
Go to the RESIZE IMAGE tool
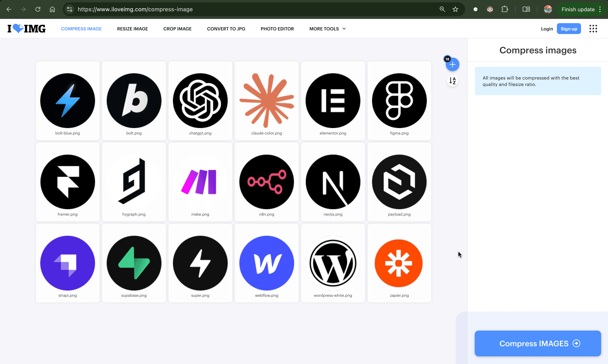(132, 29)
